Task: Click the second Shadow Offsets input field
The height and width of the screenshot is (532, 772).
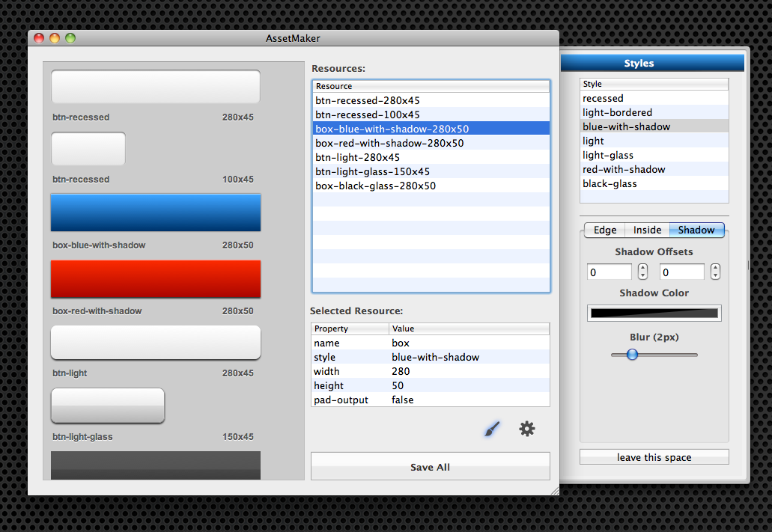Action: pyautogui.click(x=681, y=272)
